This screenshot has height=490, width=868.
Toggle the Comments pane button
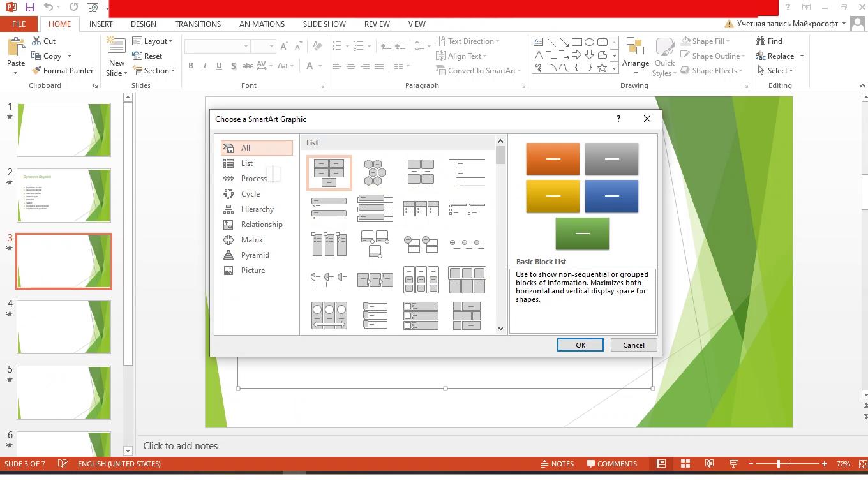611,464
